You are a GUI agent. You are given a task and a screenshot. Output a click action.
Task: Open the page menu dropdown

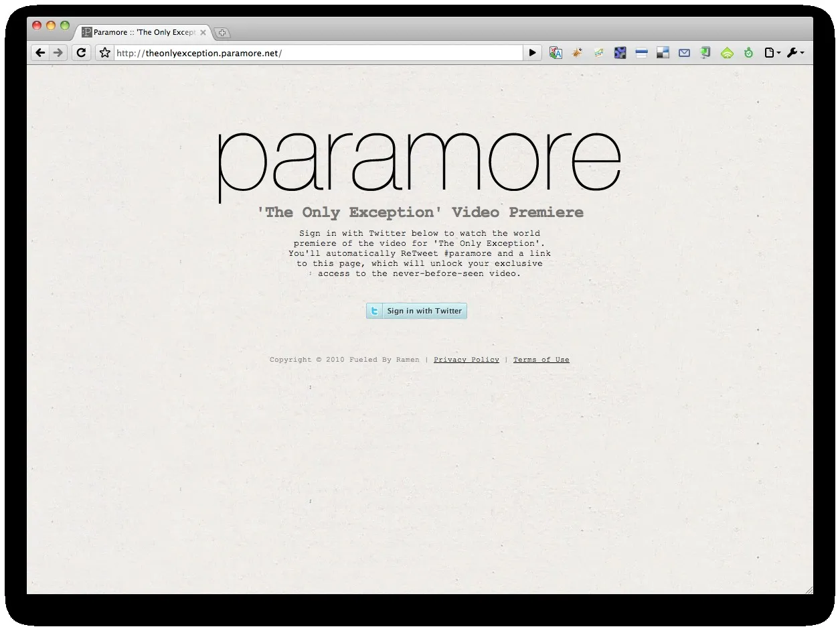pos(772,52)
